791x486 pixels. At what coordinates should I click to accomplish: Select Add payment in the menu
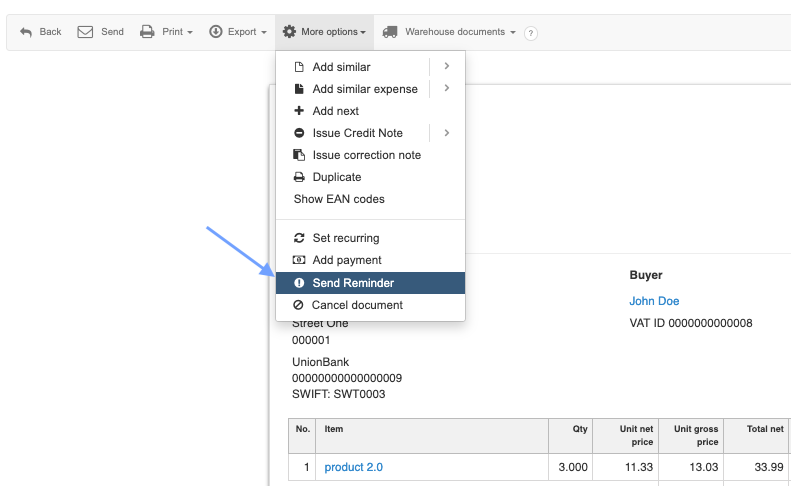coord(347,260)
